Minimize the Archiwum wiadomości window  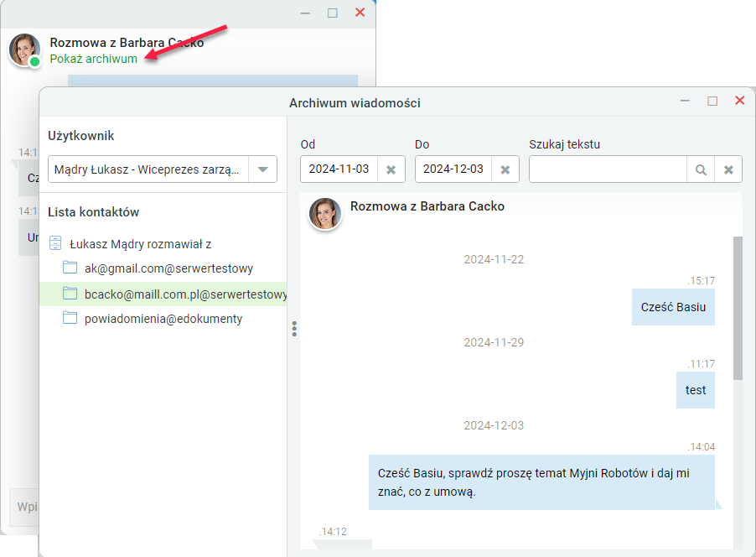pyautogui.click(x=685, y=101)
